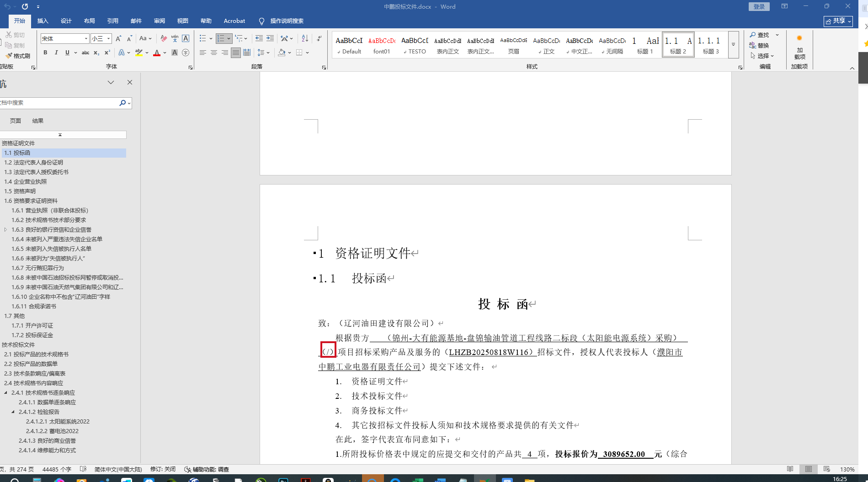Open the 设计 (Design) tab
868x482 pixels.
66,21
